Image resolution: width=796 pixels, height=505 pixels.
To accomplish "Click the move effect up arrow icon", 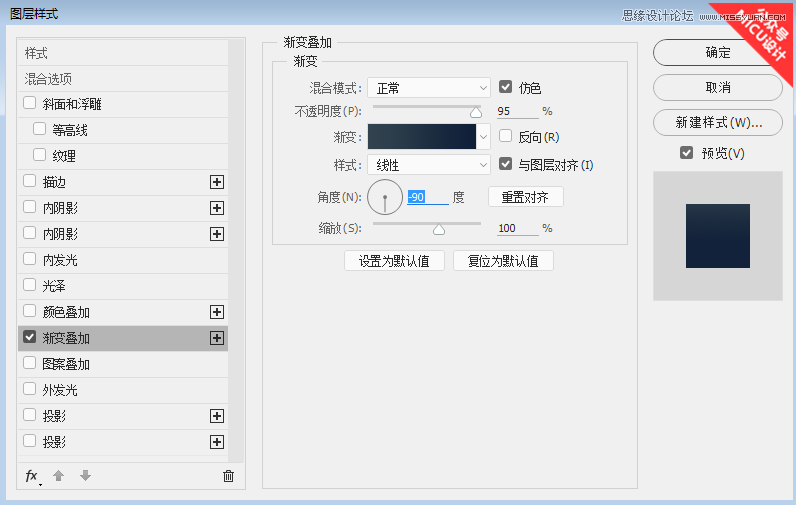I will [59, 476].
